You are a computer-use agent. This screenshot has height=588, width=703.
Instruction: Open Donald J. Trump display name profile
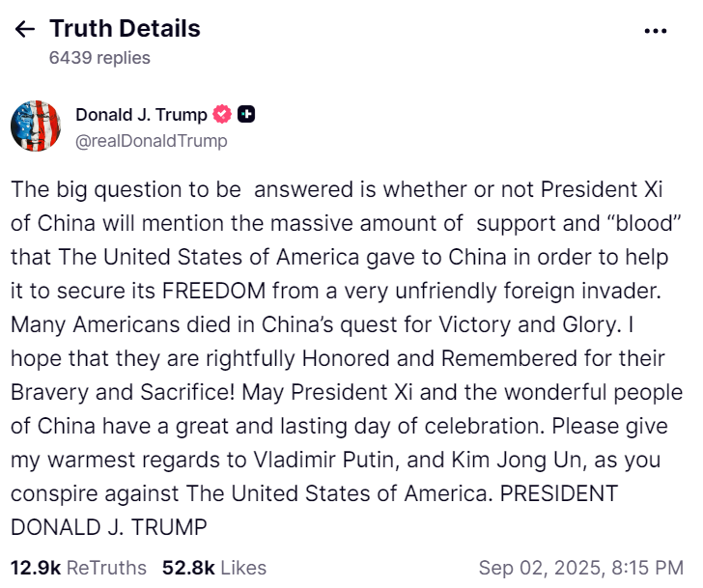click(x=141, y=115)
